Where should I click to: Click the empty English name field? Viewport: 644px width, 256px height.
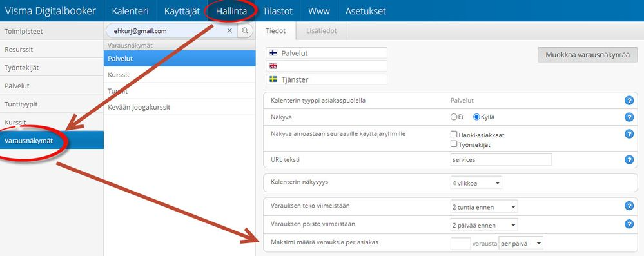tap(327, 66)
